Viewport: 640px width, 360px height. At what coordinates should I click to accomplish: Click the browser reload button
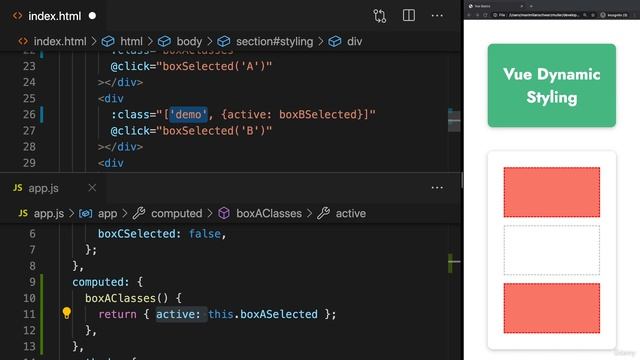(x=485, y=15)
